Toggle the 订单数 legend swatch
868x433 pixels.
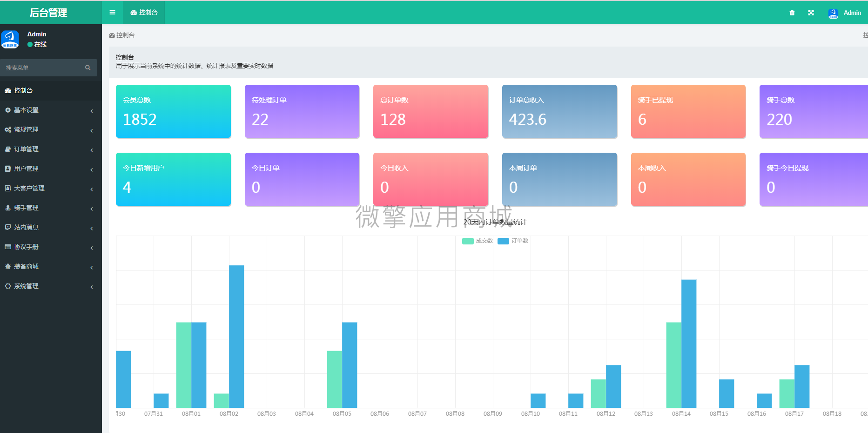tap(503, 241)
